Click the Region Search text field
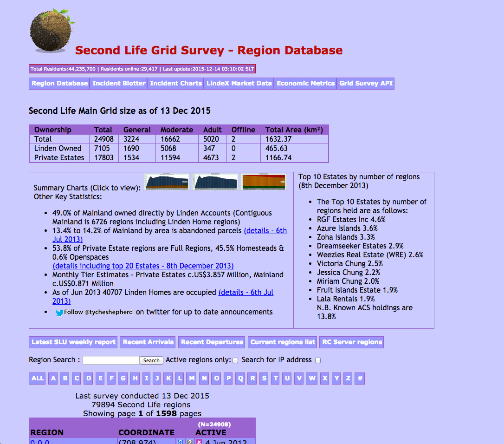The height and width of the screenshot is (444, 504). [111, 360]
